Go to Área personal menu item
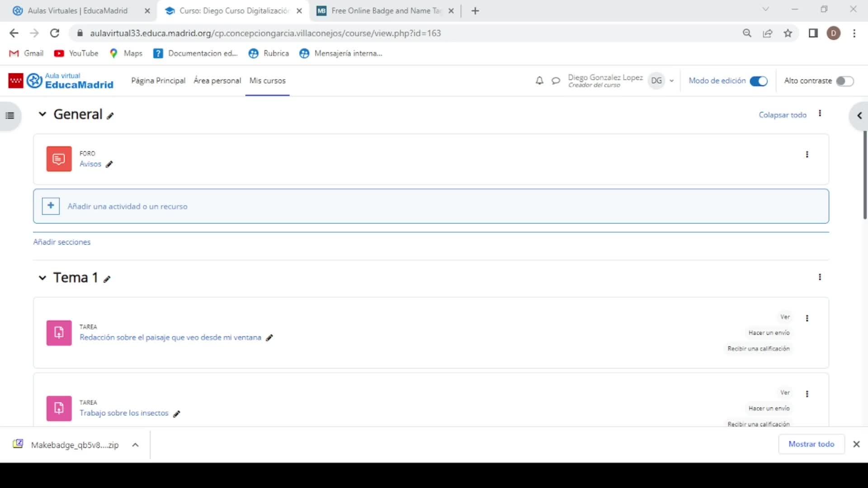This screenshot has height=488, width=868. (x=217, y=81)
